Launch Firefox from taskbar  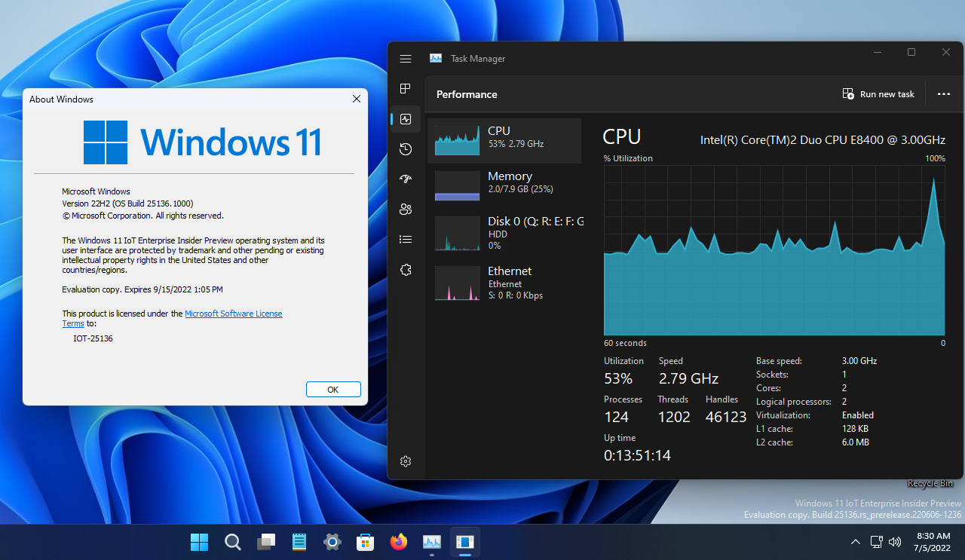coord(399,542)
